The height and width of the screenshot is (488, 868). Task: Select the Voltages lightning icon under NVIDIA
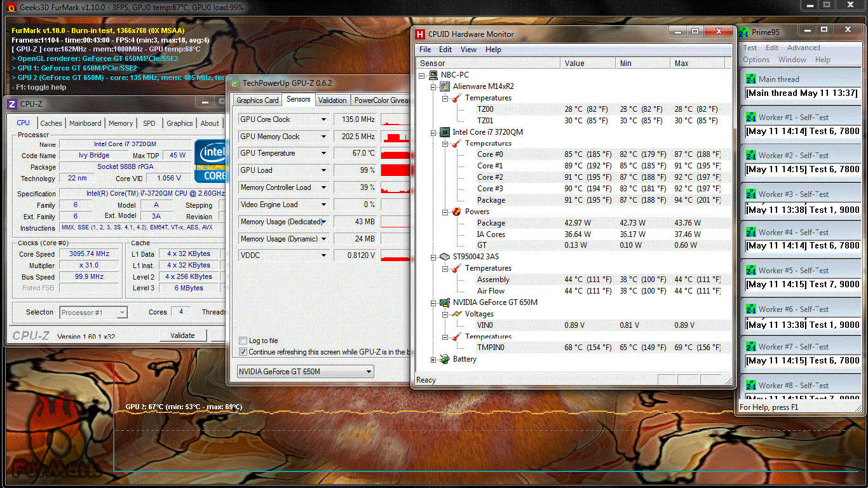pyautogui.click(x=457, y=314)
